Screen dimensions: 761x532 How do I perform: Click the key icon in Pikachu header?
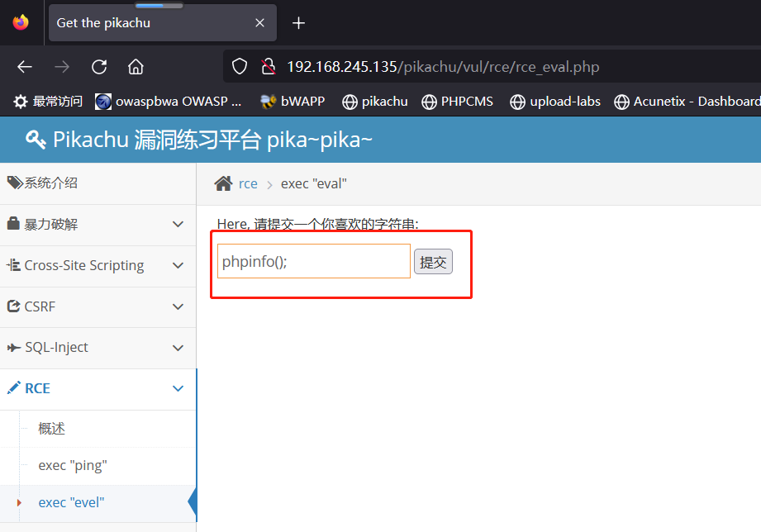[36, 140]
